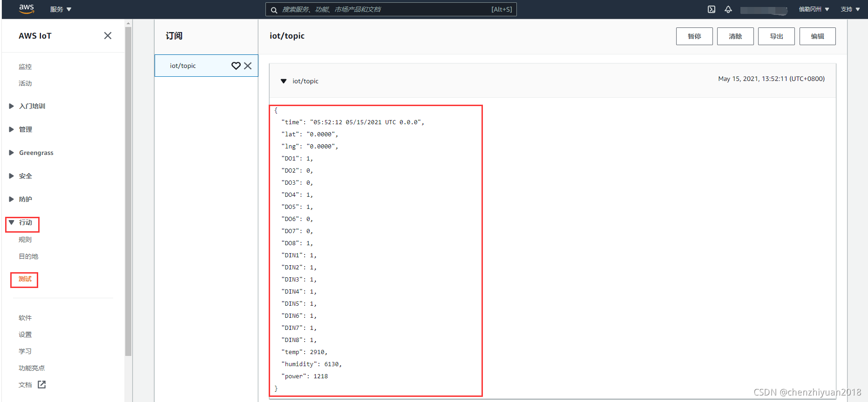This screenshot has height=402, width=868.
Task: Open the 活动 menu item
Action: click(25, 83)
